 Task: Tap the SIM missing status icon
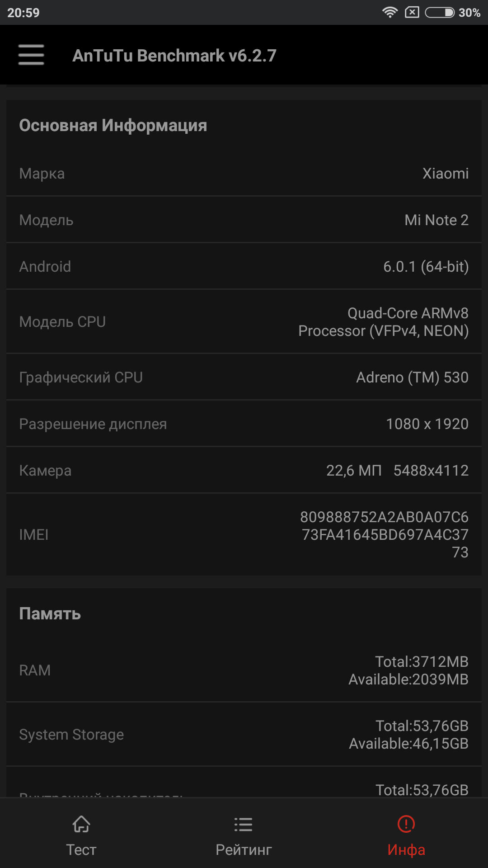(x=412, y=12)
